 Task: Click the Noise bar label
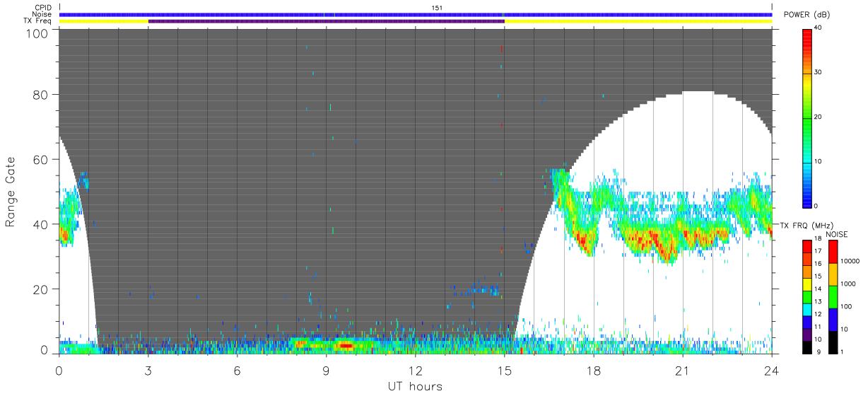tap(42, 14)
